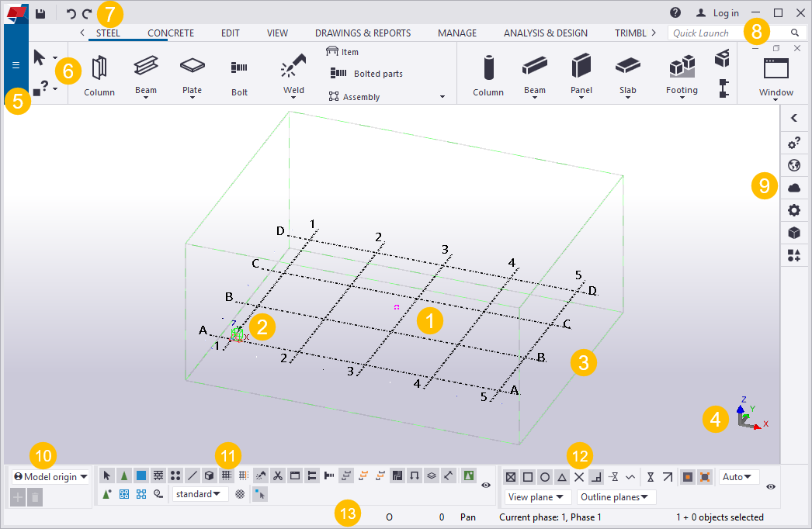Open the Model origin dropdown

[x=50, y=477]
